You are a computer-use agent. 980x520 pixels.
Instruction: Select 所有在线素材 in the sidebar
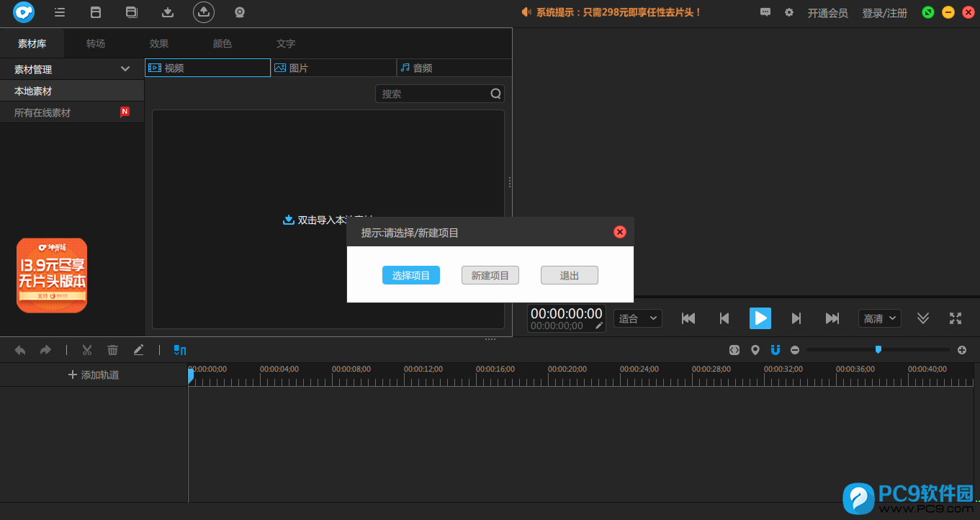(x=72, y=112)
